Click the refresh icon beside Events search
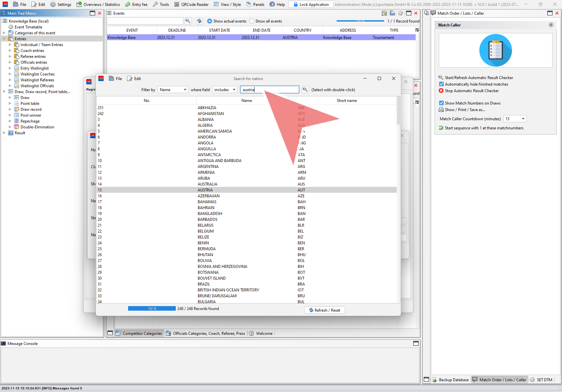 199,21
